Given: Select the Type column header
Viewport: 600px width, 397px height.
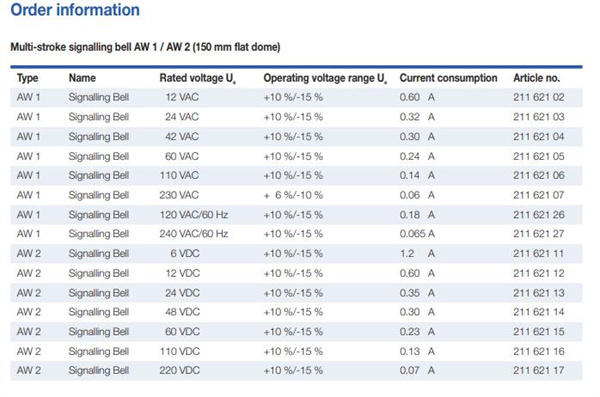Looking at the screenshot, I should tap(28, 78).
